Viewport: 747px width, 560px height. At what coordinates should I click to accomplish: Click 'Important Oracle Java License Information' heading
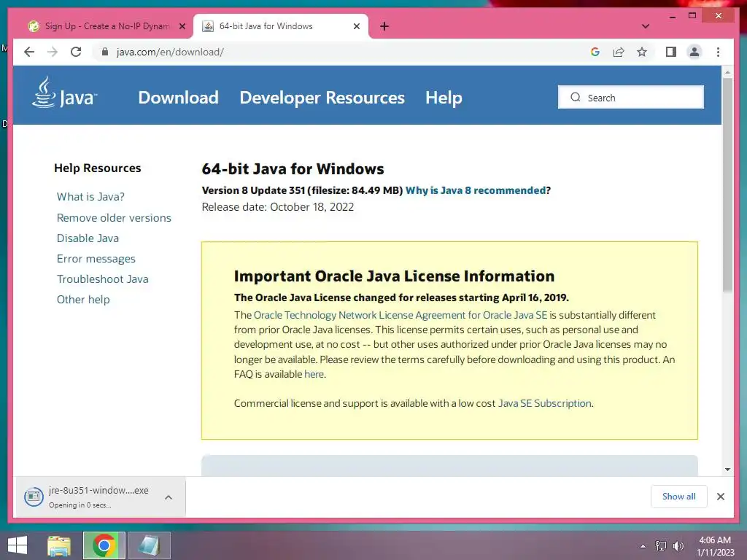tap(394, 276)
